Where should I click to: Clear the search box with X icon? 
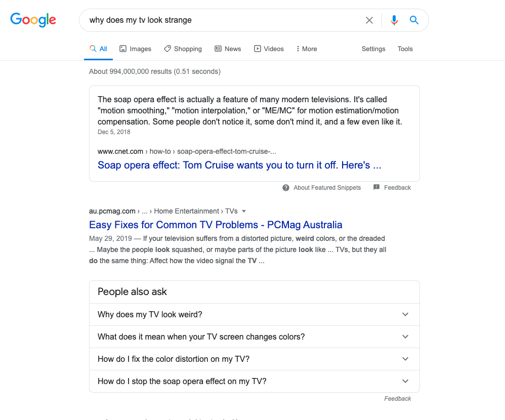click(369, 20)
